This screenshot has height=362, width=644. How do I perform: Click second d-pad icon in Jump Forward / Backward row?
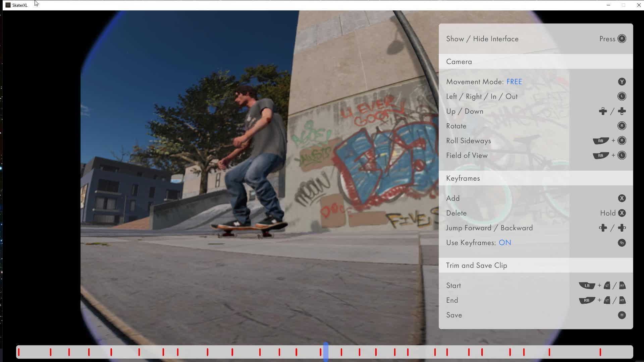(622, 228)
